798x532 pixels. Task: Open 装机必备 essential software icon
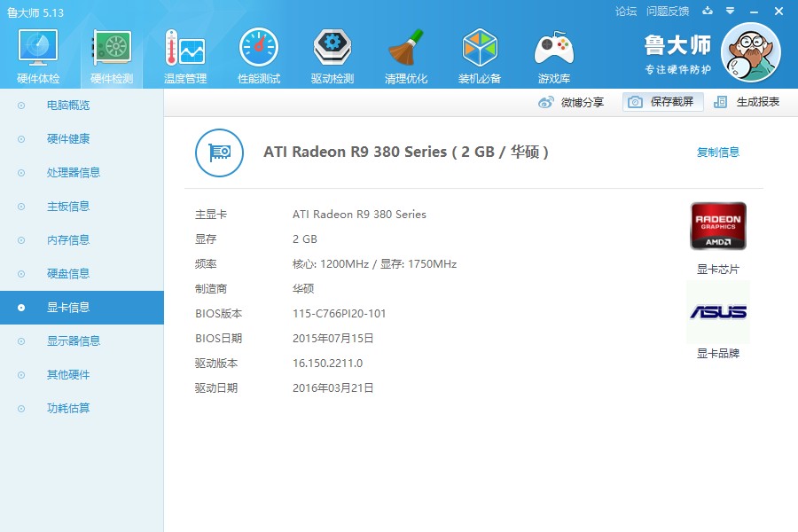point(480,47)
